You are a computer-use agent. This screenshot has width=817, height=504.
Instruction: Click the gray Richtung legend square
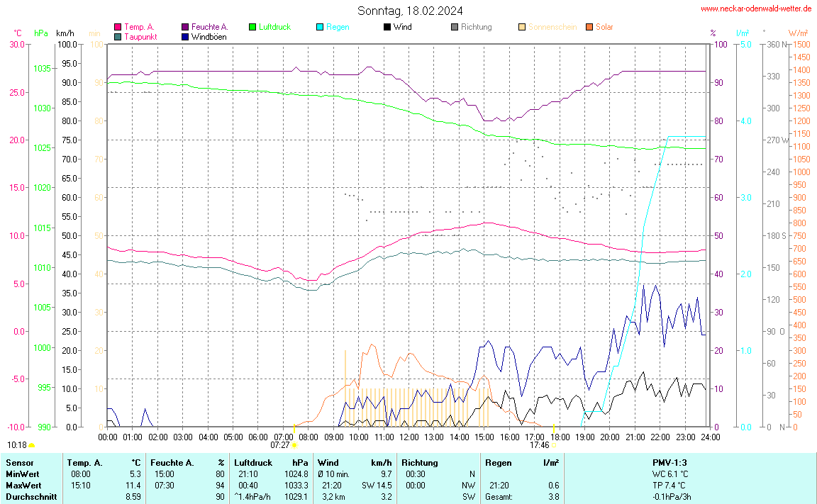[455, 27]
